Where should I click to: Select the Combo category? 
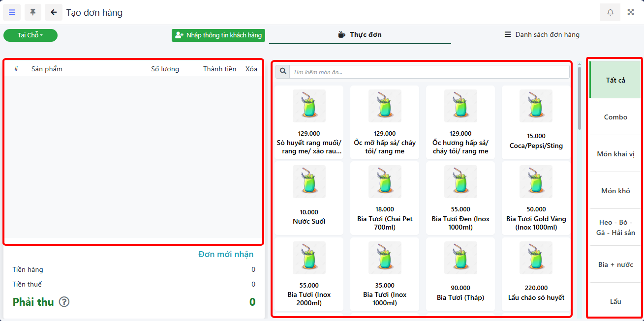click(x=615, y=117)
